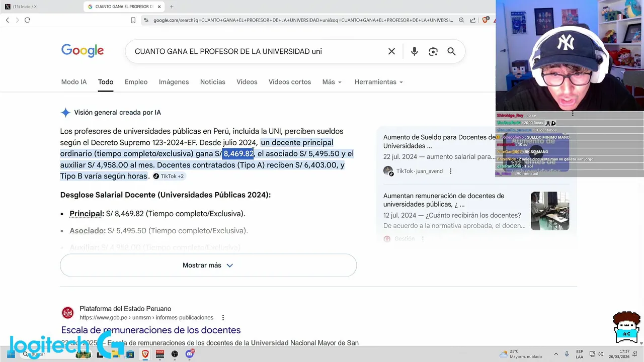Open options for TikTok juan_avend source
Screen dimensions: 644x362
pyautogui.click(x=451, y=171)
